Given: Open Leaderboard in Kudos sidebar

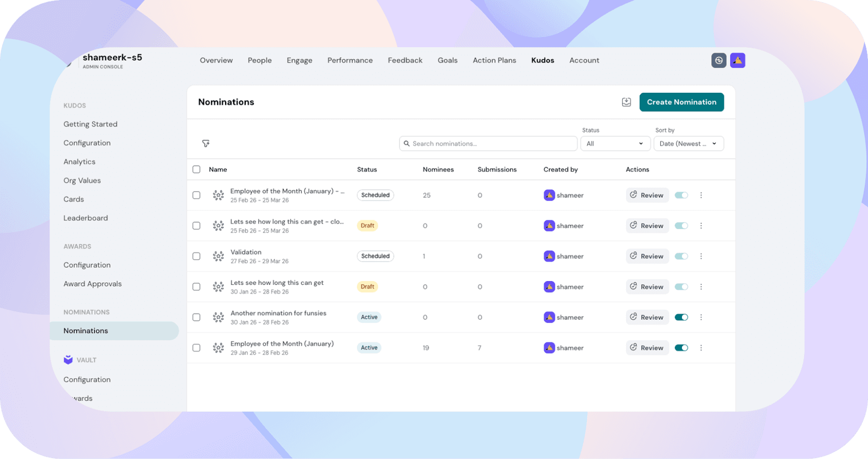Looking at the screenshot, I should (86, 218).
